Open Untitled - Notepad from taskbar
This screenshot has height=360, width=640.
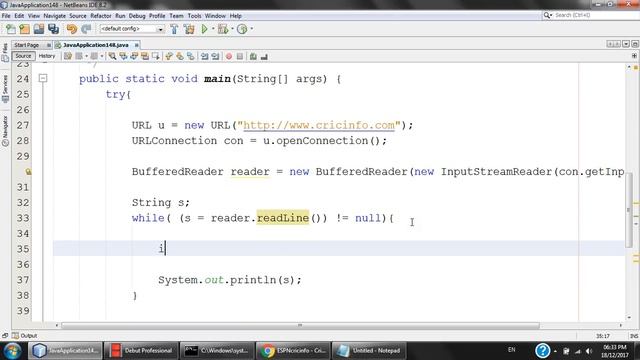369,351
